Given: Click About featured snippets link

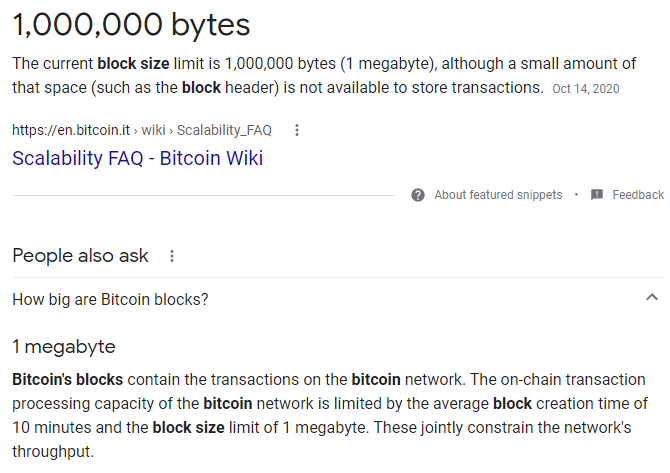Looking at the screenshot, I should pos(498,195).
